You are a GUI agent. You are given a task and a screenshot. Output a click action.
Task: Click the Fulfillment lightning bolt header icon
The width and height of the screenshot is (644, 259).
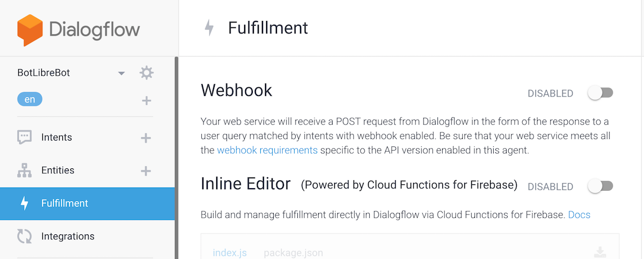click(209, 28)
